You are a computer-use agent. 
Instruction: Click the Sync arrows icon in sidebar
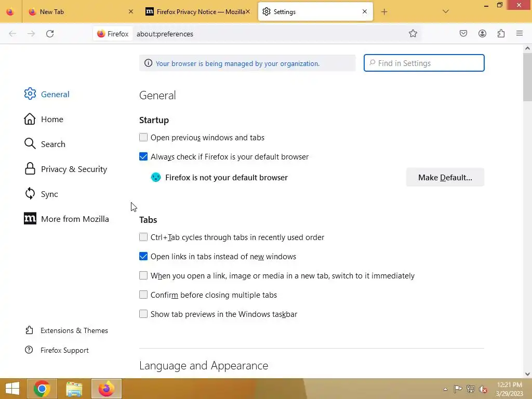(x=30, y=194)
